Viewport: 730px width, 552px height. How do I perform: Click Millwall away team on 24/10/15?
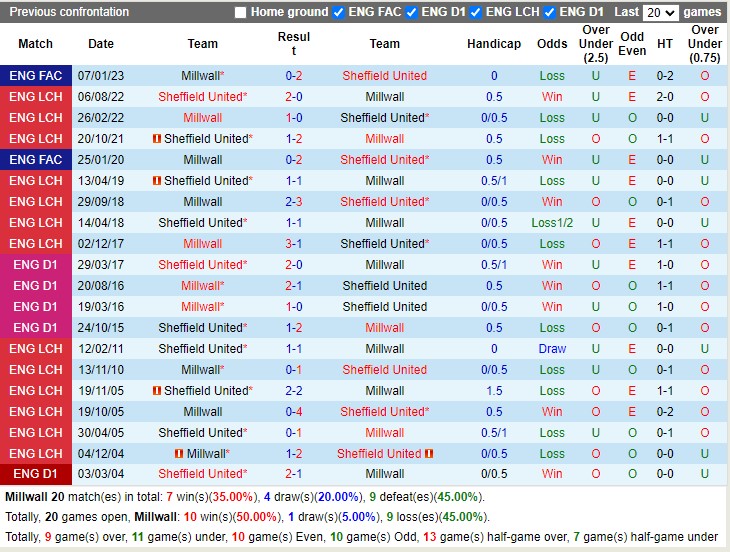coord(385,328)
